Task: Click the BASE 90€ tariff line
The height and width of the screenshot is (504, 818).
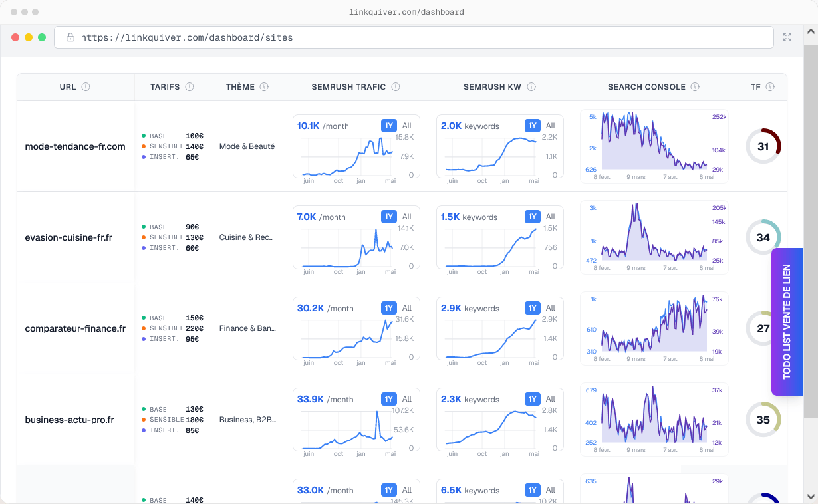Action: click(170, 227)
